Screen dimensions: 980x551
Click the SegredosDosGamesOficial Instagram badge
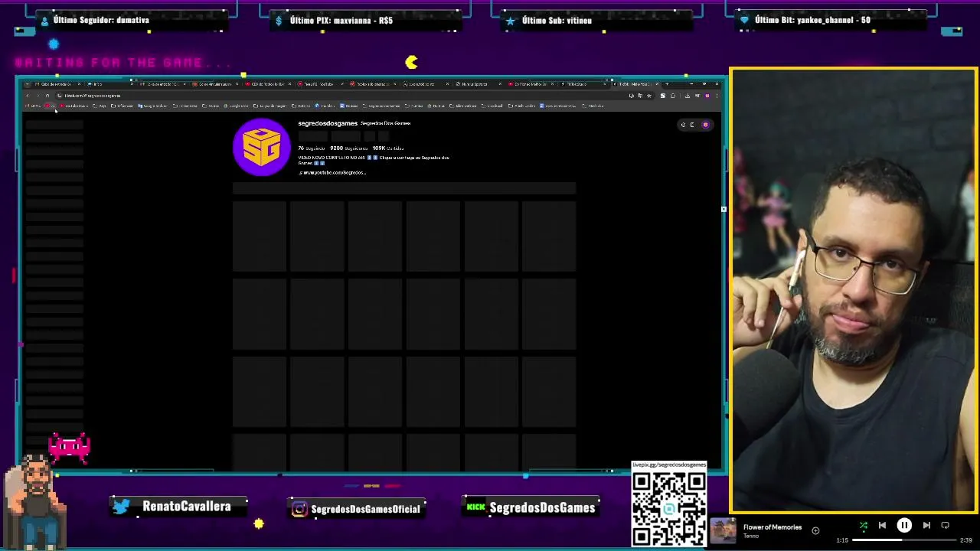[x=356, y=509]
